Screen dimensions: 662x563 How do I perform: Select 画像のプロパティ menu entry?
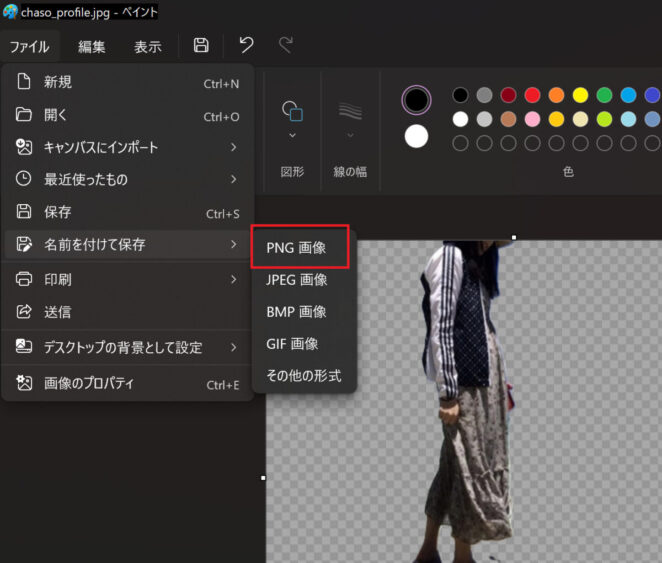click(x=128, y=383)
